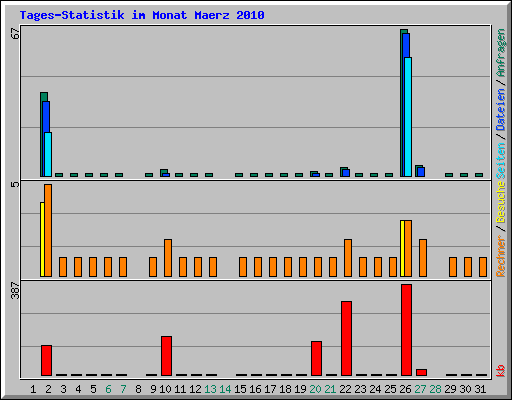This screenshot has height=400, width=512.
Task: Select the cyan Seiten bar for day 26
Action: point(408,117)
